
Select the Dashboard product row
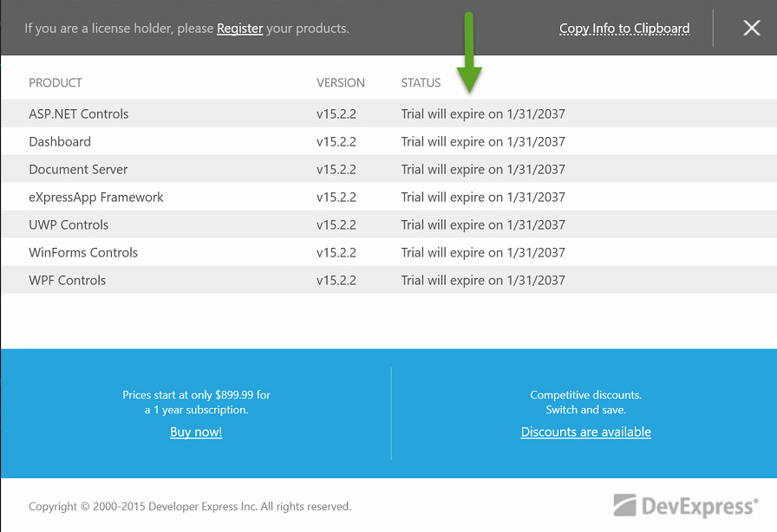coord(60,141)
